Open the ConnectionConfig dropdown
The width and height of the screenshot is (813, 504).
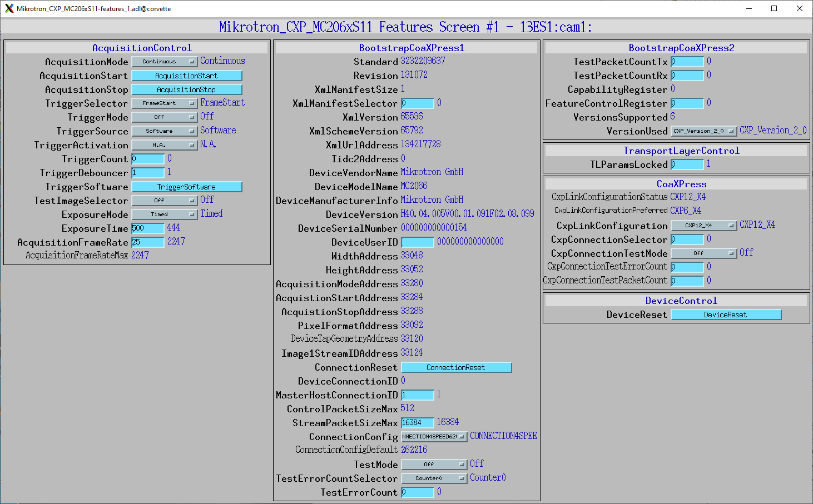tap(434, 437)
